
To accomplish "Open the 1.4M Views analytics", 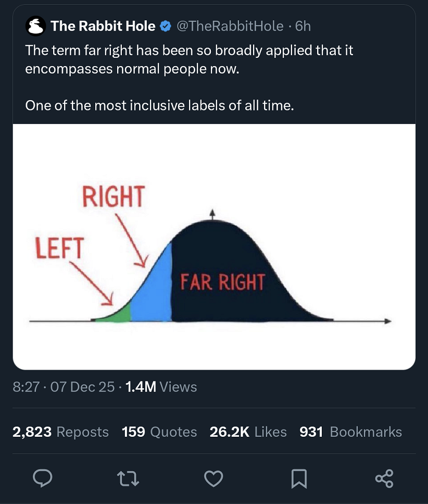I will coord(160,387).
